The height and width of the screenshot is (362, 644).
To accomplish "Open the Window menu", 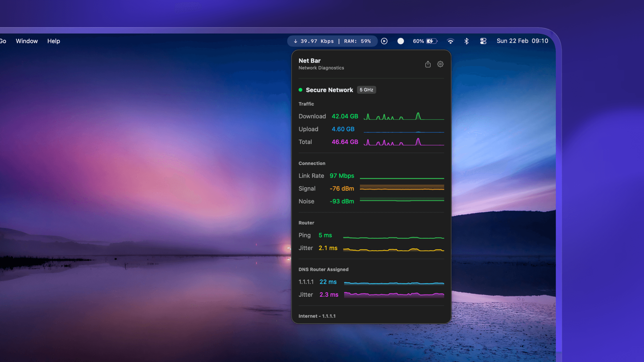I will tap(27, 41).
